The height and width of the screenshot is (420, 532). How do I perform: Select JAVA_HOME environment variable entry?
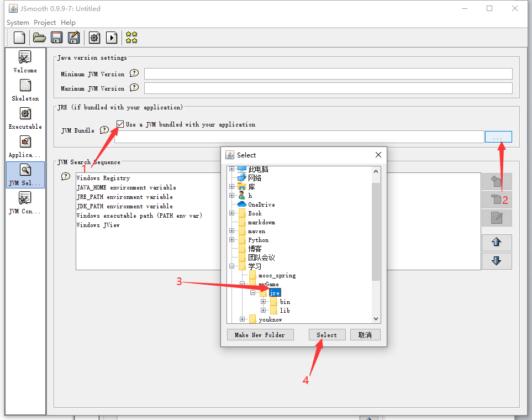(x=126, y=187)
